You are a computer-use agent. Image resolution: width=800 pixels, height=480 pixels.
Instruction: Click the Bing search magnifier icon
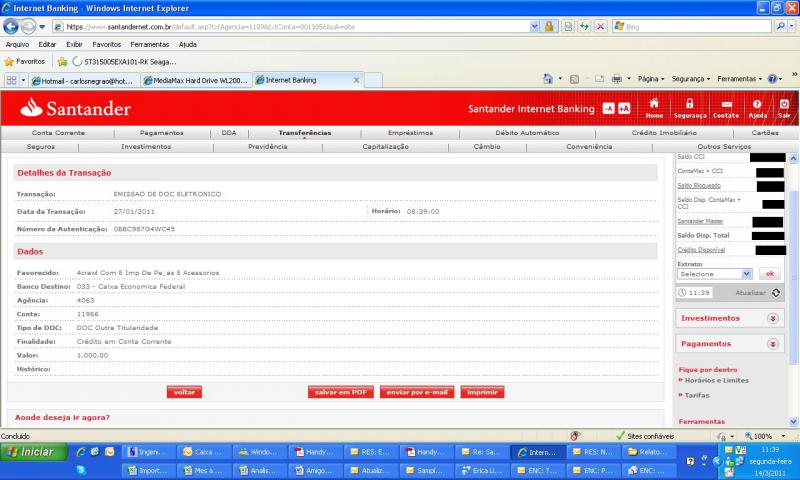pyautogui.click(x=781, y=26)
